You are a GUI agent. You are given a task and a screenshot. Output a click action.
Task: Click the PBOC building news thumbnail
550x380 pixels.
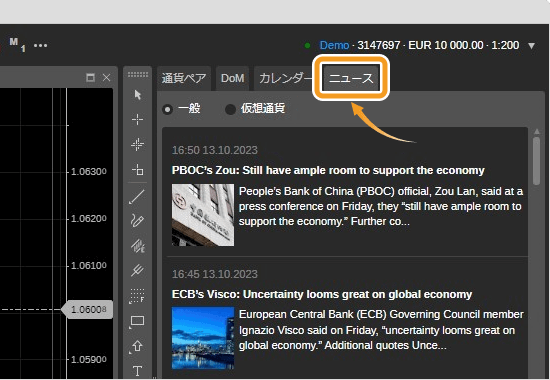(x=203, y=215)
